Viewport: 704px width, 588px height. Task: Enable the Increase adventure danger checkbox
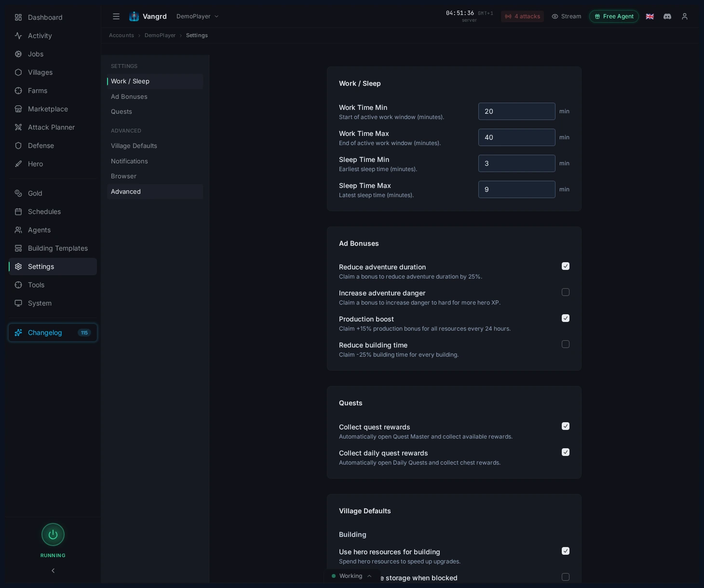566,292
